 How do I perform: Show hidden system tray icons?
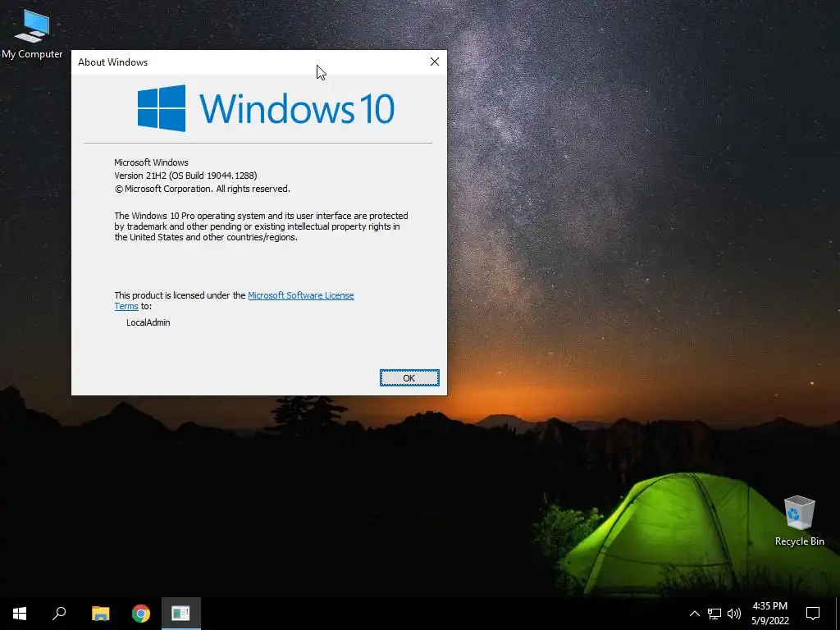(694, 614)
